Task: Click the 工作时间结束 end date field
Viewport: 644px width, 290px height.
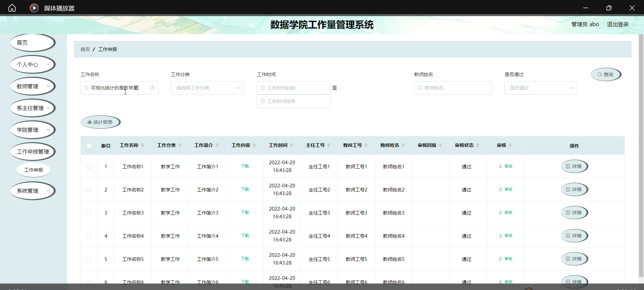Action: (294, 101)
